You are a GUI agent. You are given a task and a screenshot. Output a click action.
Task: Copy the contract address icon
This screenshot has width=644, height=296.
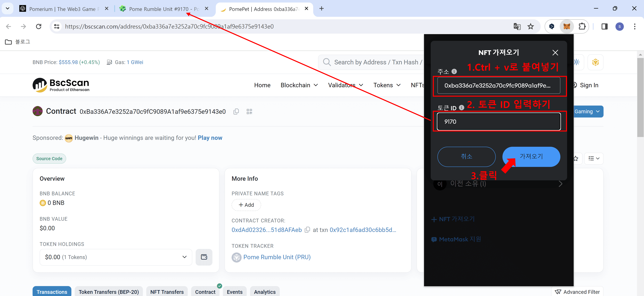pos(236,111)
